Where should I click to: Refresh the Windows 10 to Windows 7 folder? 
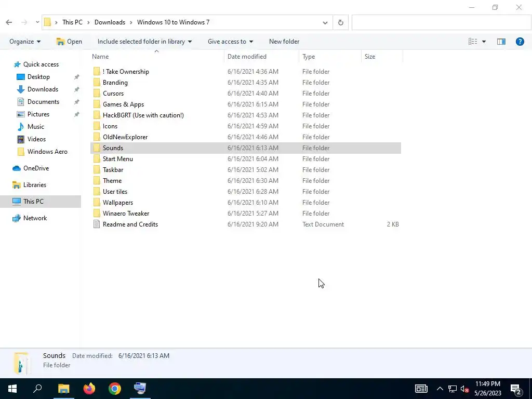click(x=341, y=22)
